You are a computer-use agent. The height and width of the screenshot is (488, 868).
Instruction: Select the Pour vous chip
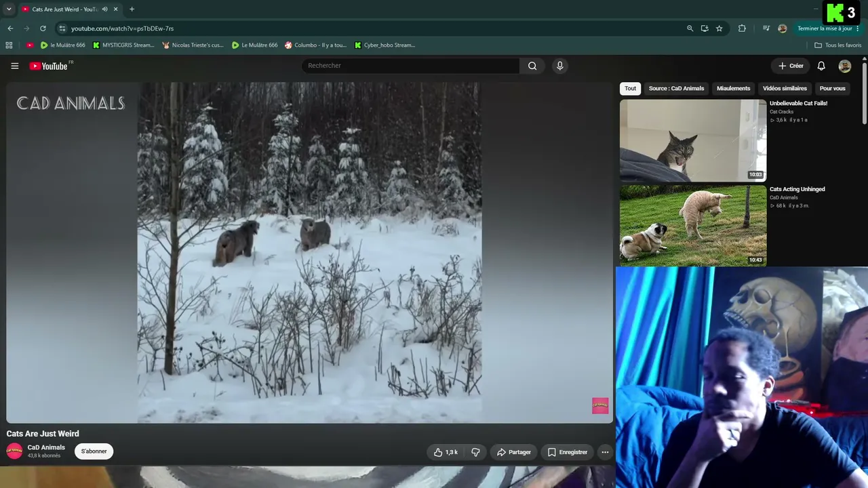click(x=833, y=89)
